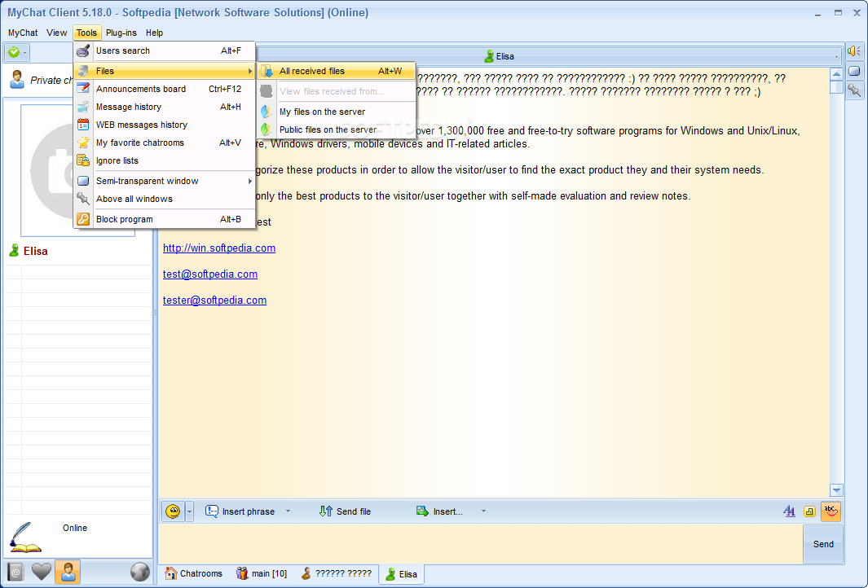This screenshot has width=868, height=588.
Task: Choose Block program from Tools menu
Action: [x=165, y=219]
